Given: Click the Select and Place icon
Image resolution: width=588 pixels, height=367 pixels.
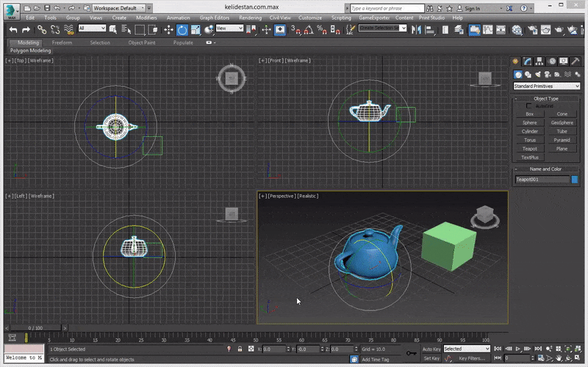Looking at the screenshot, I should (209, 29).
